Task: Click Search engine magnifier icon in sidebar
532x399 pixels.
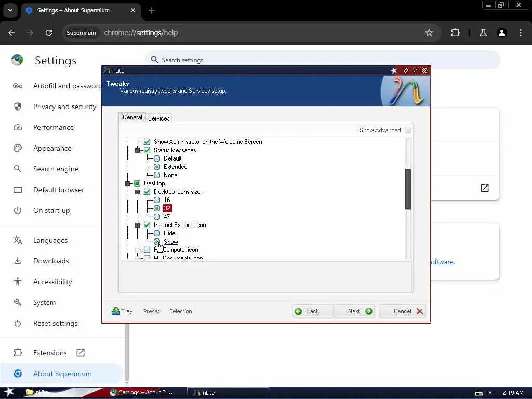Action: (x=18, y=169)
